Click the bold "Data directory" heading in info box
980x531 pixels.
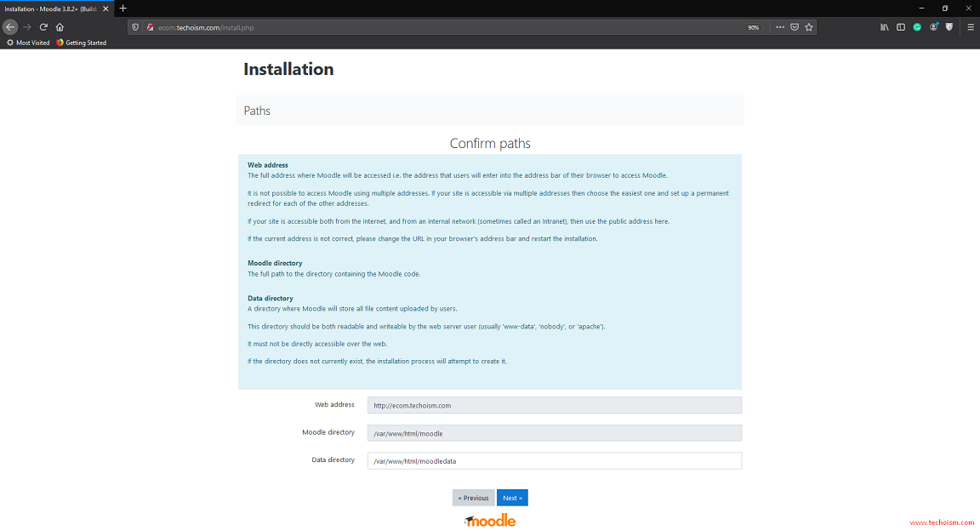pos(270,299)
